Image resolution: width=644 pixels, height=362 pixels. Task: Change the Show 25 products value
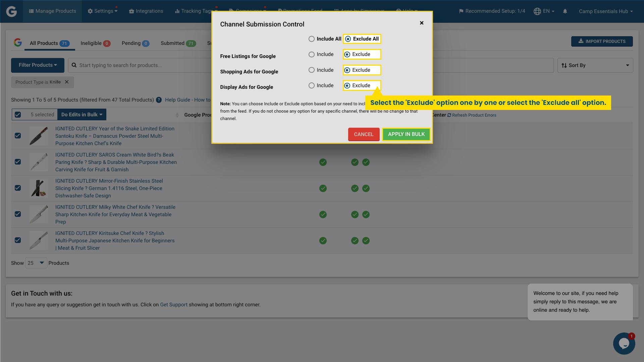(36, 263)
